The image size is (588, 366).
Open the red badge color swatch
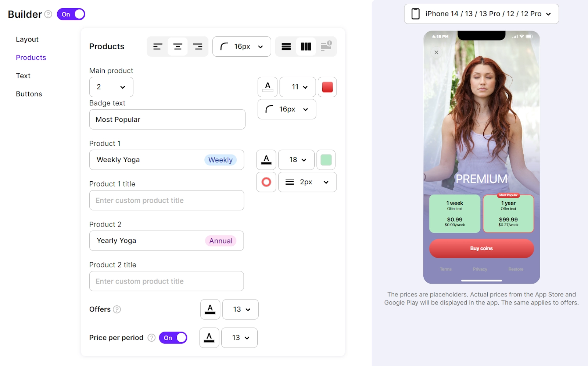tap(327, 87)
